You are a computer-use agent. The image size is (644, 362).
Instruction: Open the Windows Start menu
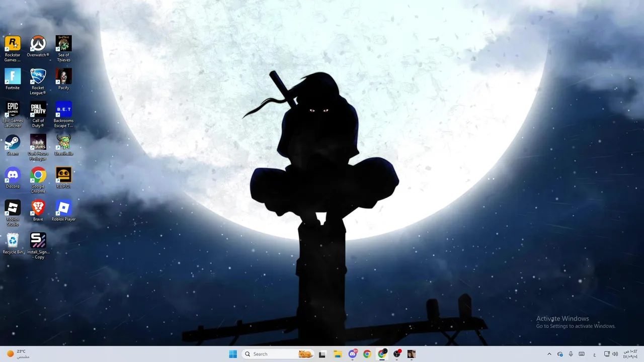click(x=233, y=354)
